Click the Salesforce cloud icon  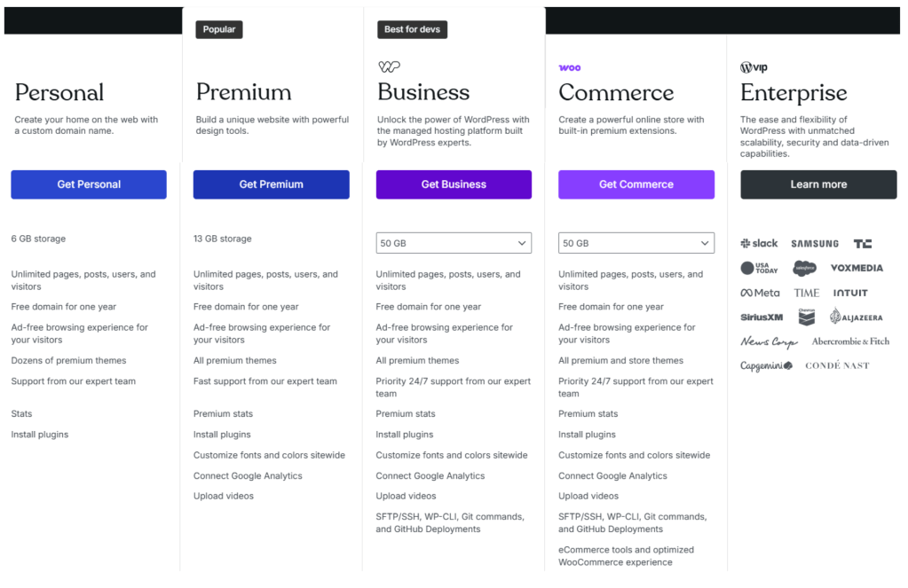tap(806, 267)
